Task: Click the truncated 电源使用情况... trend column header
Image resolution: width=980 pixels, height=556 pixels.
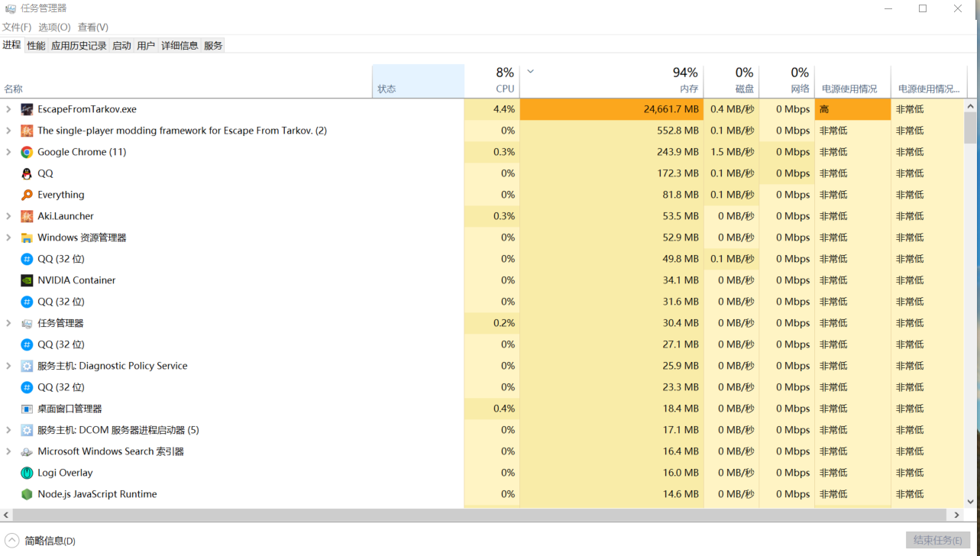Action: pos(928,81)
